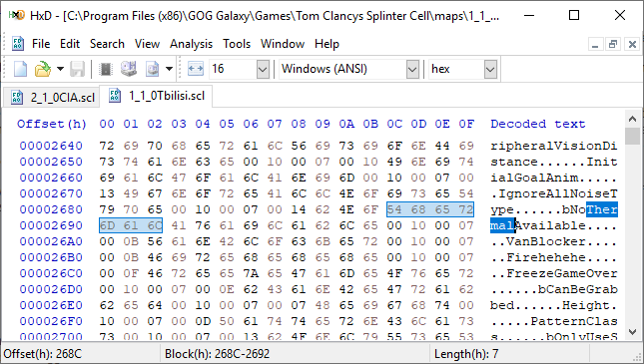Close the inner document window

[x=632, y=44]
